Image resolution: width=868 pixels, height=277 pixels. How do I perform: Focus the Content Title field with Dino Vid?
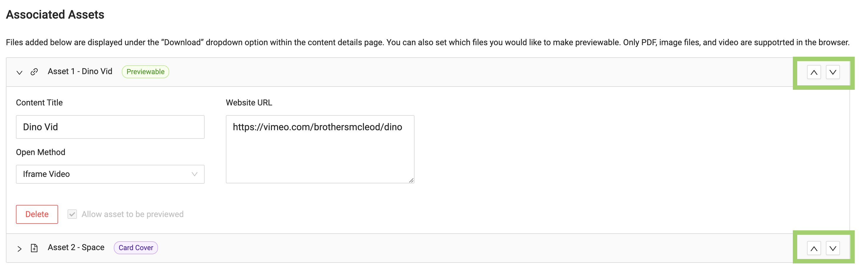(110, 127)
